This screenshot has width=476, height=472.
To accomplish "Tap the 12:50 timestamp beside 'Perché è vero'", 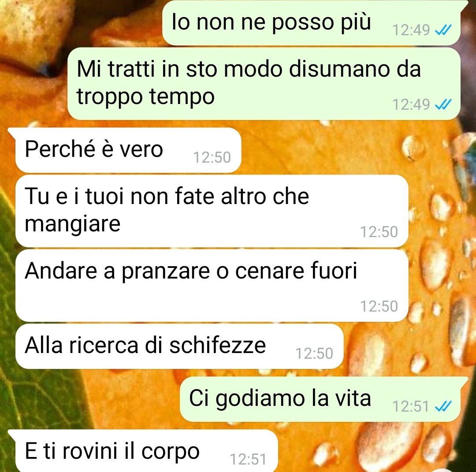I will [x=212, y=157].
